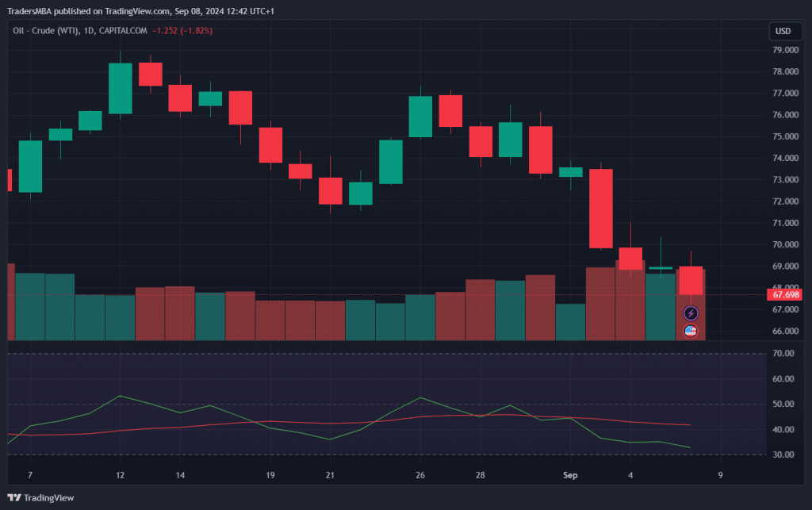The image size is (812, 510).
Task: Click the 72.000 price axis label
Action: coord(786,201)
